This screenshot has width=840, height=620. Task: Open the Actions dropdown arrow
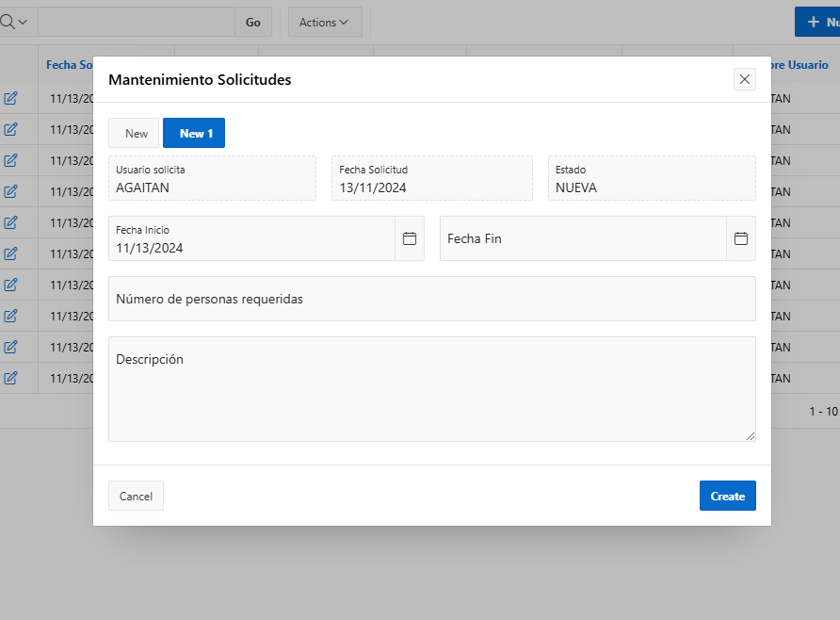click(x=346, y=22)
